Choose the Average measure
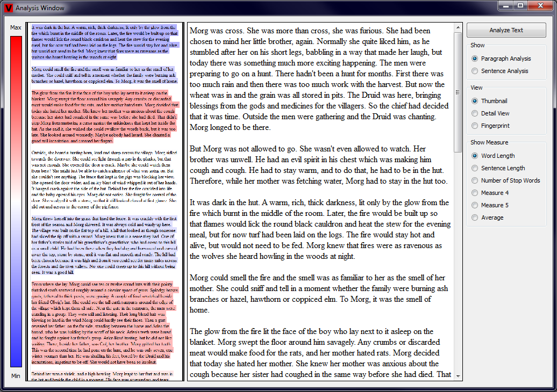557x392 pixels. coord(475,217)
